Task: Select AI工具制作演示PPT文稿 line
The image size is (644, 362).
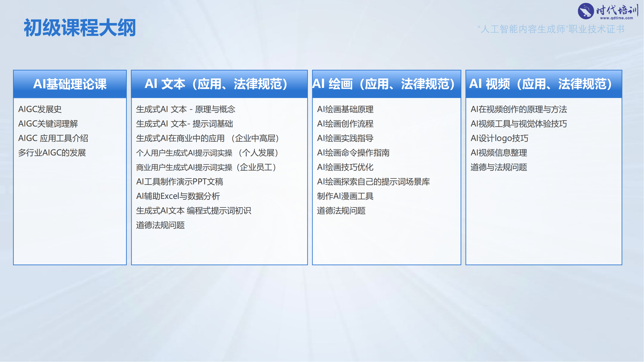Action: coord(179,182)
